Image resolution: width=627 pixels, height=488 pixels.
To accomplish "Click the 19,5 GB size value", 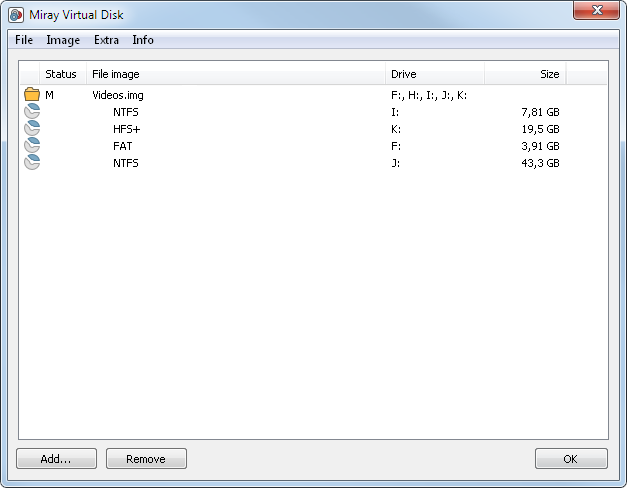I will 540,129.
